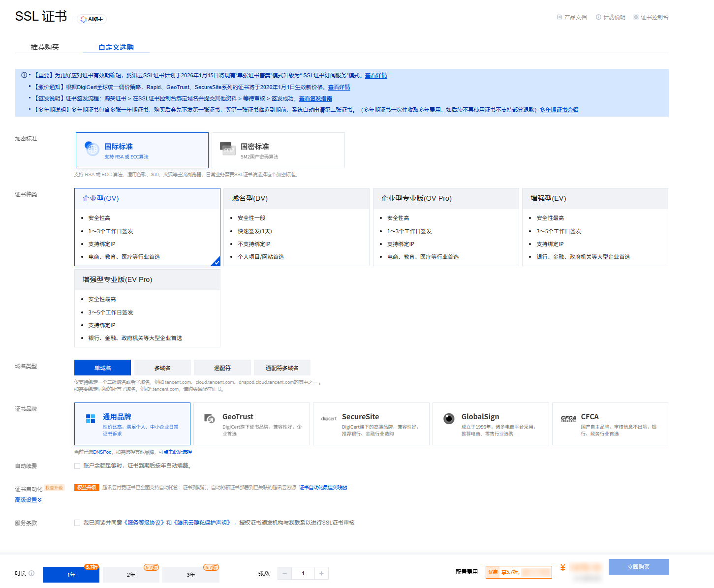
Task: Select the CFCA brand card
Action: 610,424
